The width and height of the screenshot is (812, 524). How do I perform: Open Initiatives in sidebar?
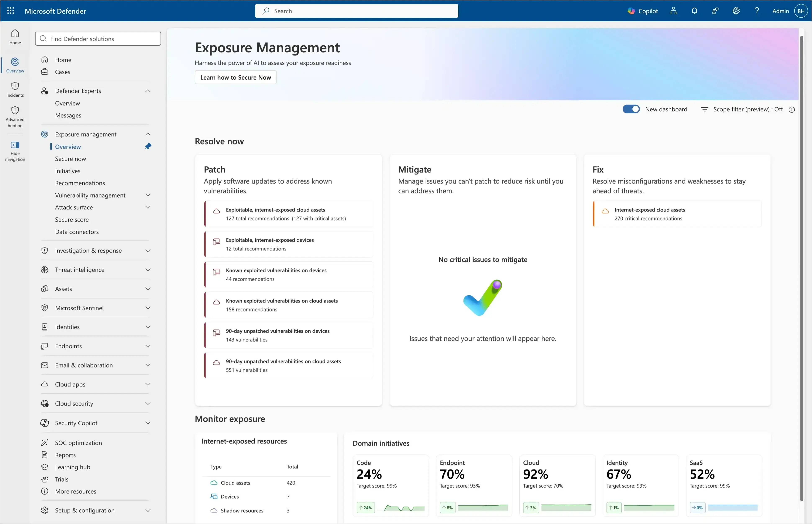[x=68, y=171]
